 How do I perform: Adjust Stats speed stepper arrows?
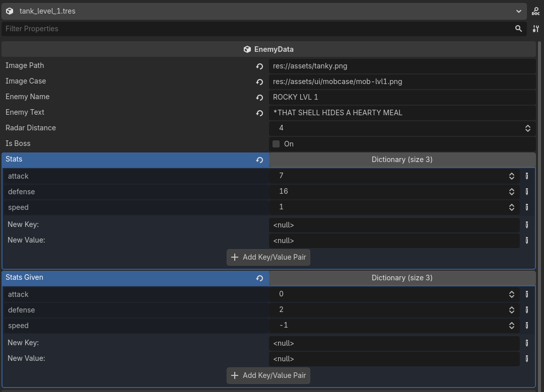click(x=512, y=207)
